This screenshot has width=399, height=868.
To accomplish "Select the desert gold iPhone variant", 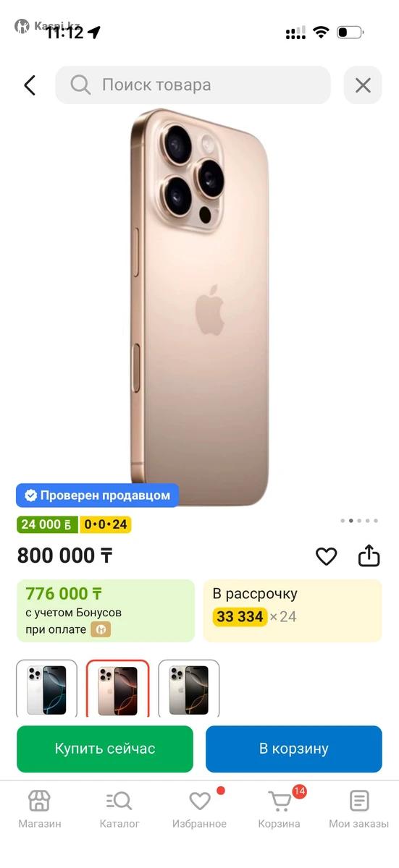I will click(x=118, y=689).
